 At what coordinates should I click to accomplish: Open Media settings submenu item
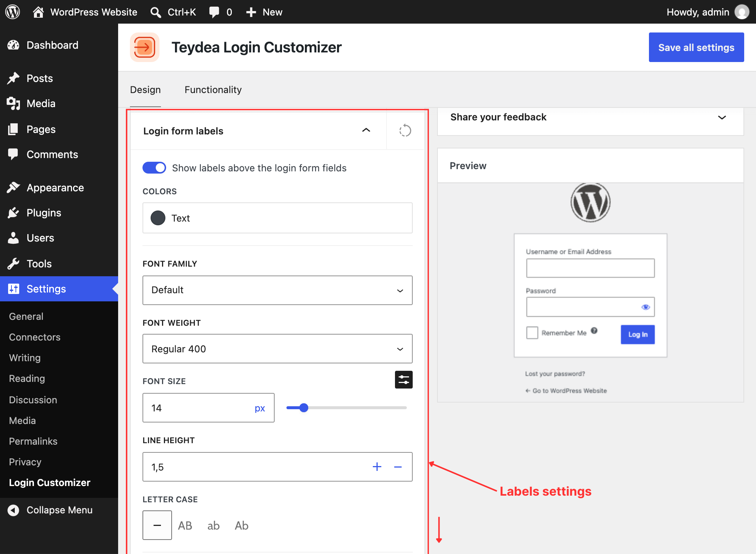tap(23, 421)
